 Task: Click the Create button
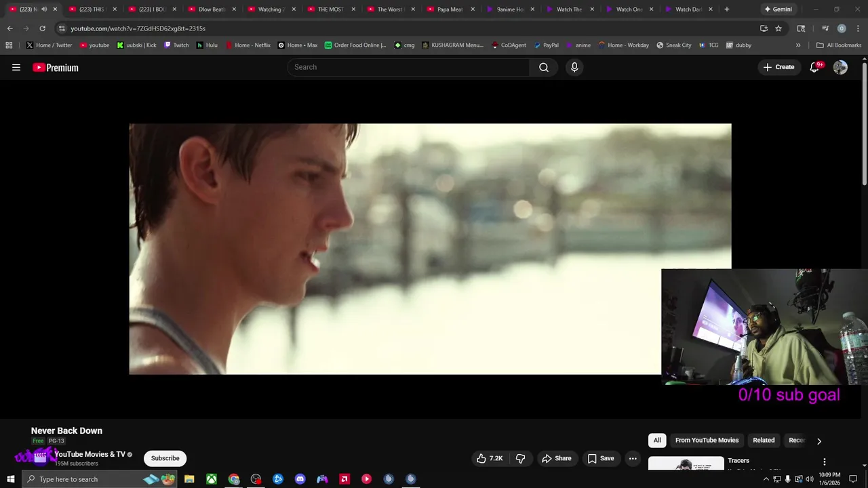click(x=778, y=67)
